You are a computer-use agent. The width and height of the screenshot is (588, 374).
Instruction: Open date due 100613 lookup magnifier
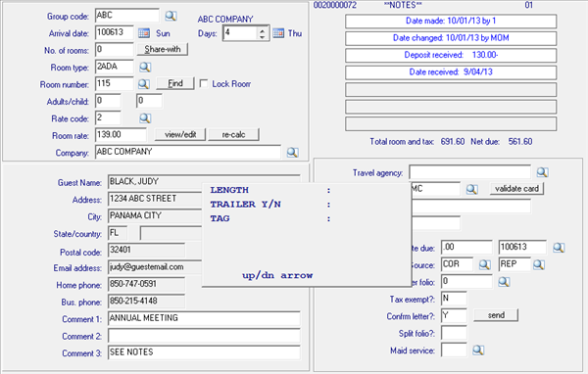(559, 248)
